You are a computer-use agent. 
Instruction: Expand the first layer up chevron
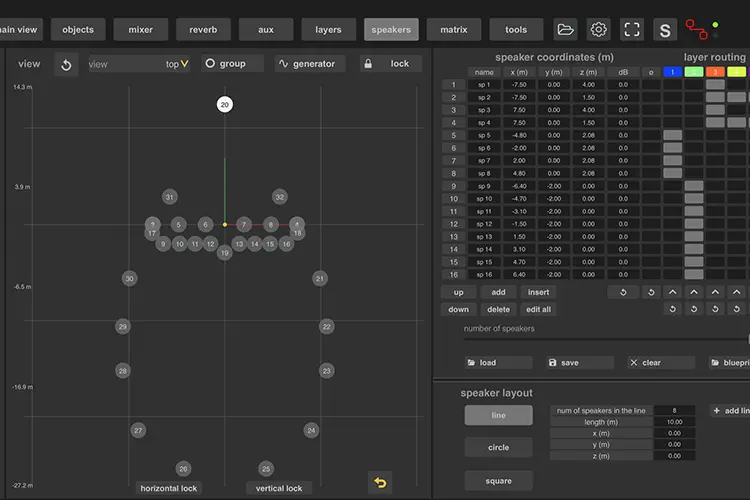point(673,292)
